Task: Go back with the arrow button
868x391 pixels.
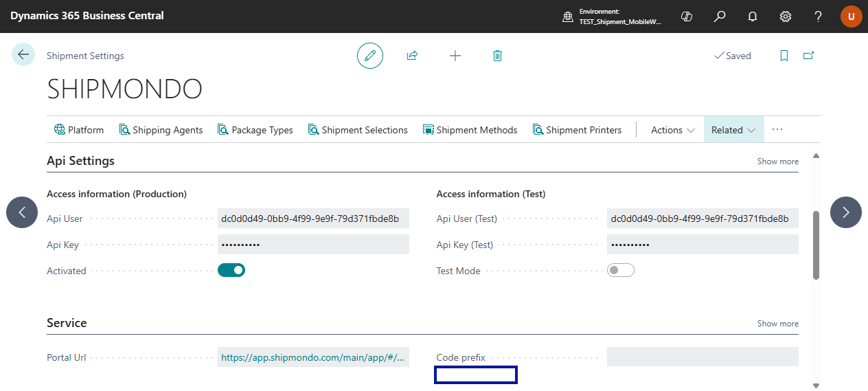Action: (23, 55)
